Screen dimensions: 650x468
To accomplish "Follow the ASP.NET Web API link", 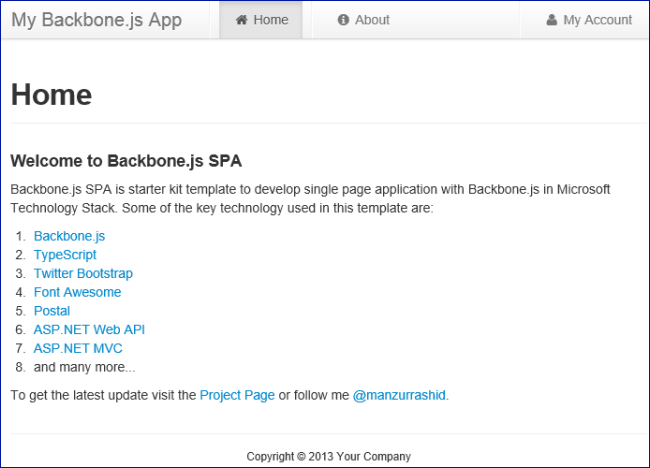I will (x=89, y=330).
